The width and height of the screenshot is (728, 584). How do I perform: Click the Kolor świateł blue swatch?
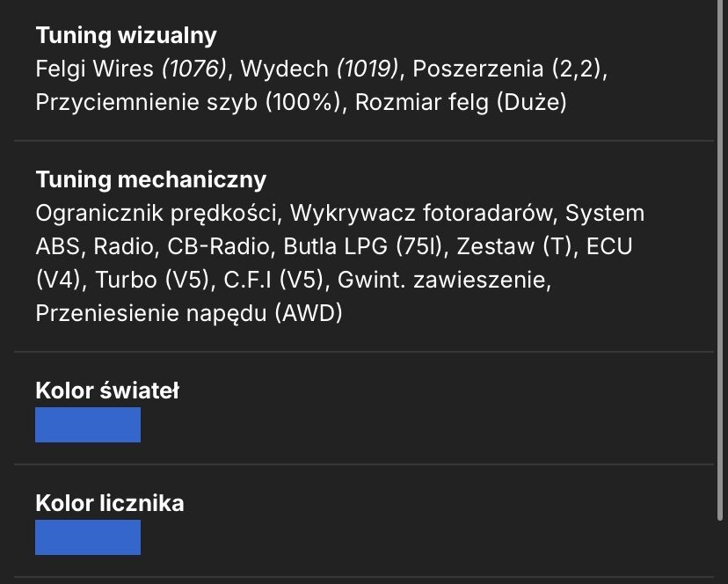click(88, 425)
